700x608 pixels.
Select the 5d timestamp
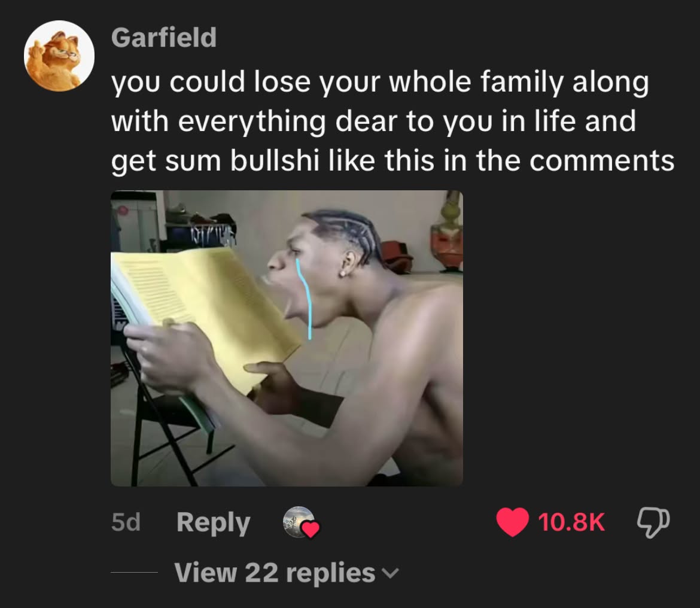(126, 522)
